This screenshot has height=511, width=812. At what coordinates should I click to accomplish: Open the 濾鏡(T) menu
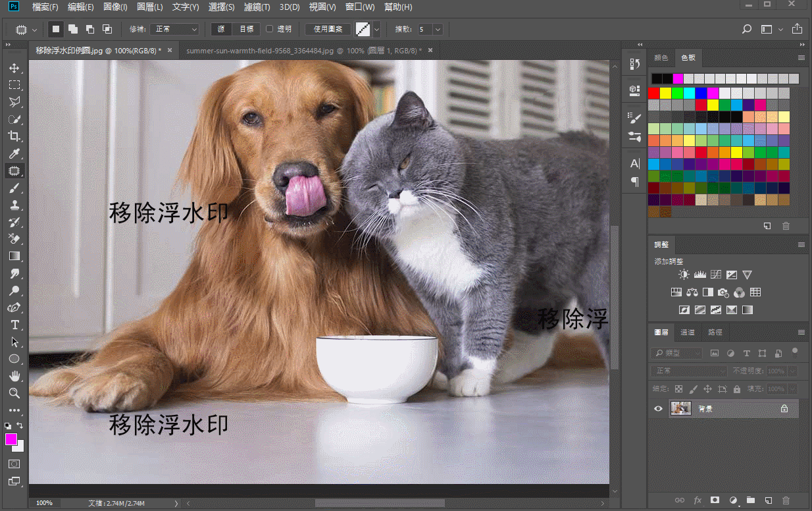pos(257,7)
